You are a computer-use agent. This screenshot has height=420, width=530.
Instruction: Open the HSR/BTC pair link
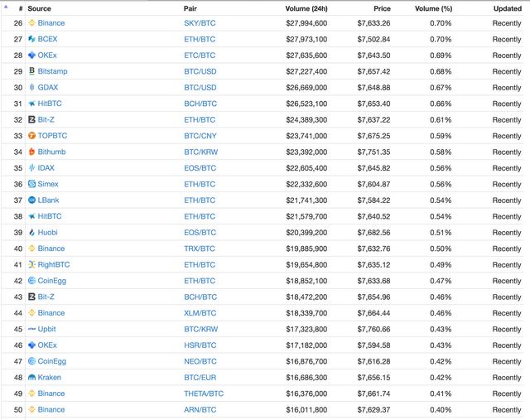point(200,345)
